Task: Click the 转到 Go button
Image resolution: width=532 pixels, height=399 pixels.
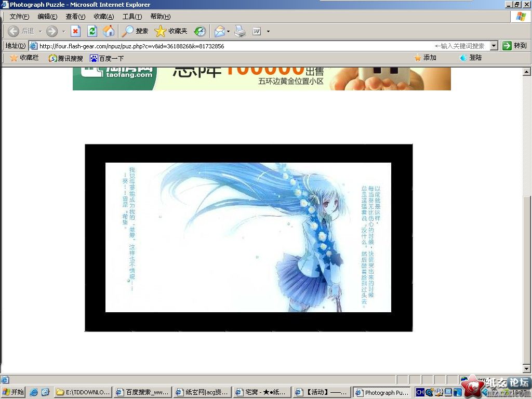Action: tap(514, 46)
